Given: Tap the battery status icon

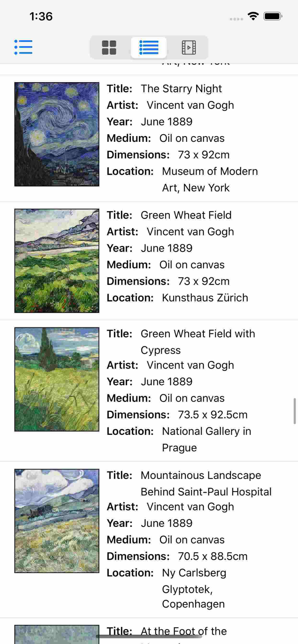Looking at the screenshot, I should [273, 17].
